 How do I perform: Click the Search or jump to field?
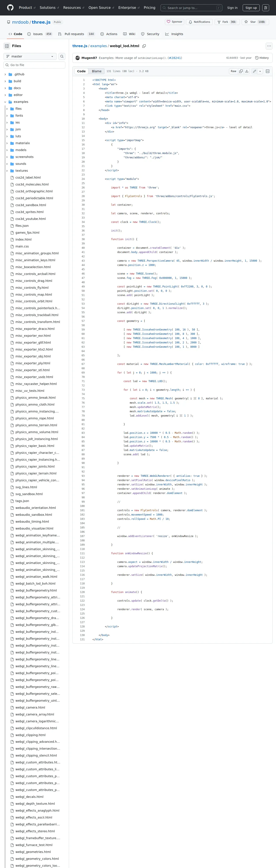[x=192, y=8]
